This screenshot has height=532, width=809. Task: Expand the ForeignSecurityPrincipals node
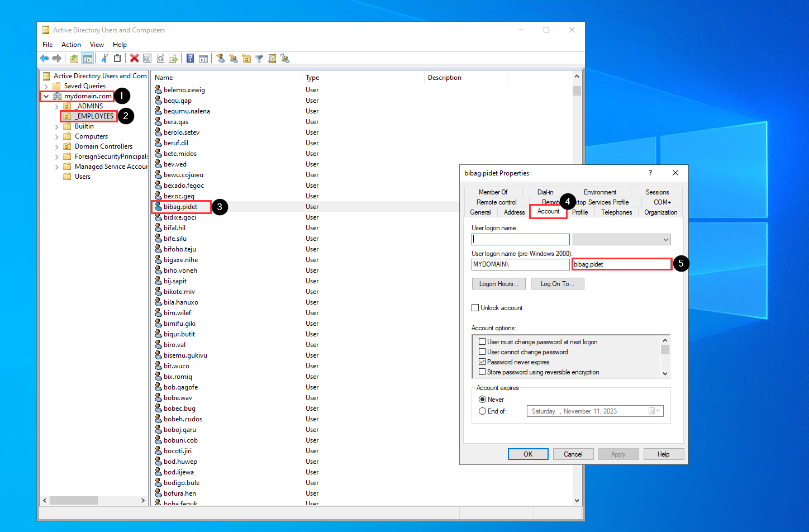(57, 156)
